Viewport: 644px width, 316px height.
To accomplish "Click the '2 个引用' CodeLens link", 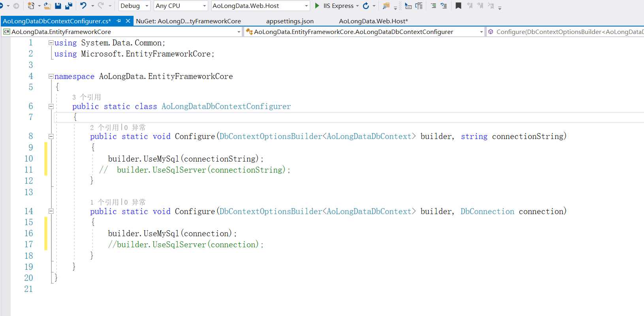I will point(104,128).
